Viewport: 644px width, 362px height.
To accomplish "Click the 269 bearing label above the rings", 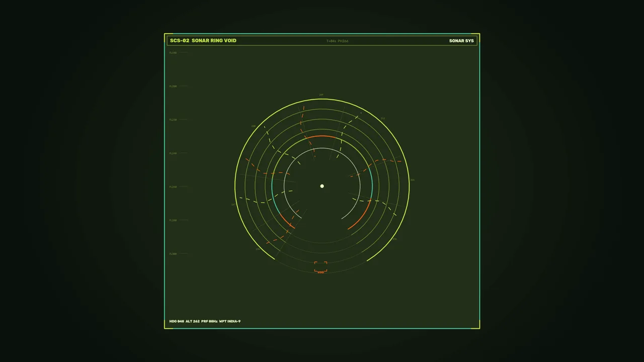I will pos(321,95).
